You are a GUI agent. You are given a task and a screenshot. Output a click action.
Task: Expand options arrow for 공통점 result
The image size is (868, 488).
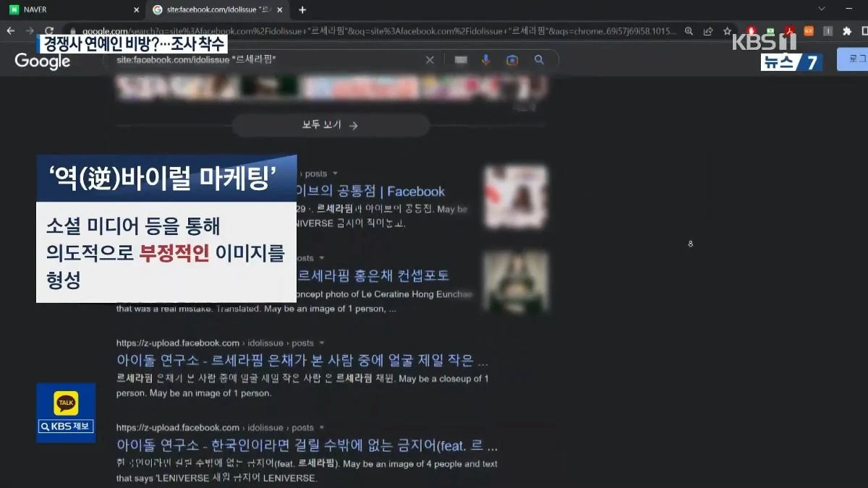[334, 174]
